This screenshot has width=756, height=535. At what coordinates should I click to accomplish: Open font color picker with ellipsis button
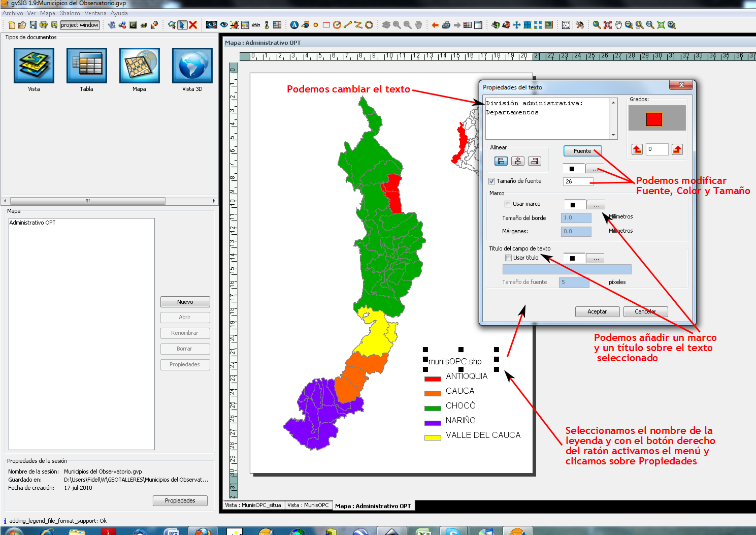click(x=595, y=169)
